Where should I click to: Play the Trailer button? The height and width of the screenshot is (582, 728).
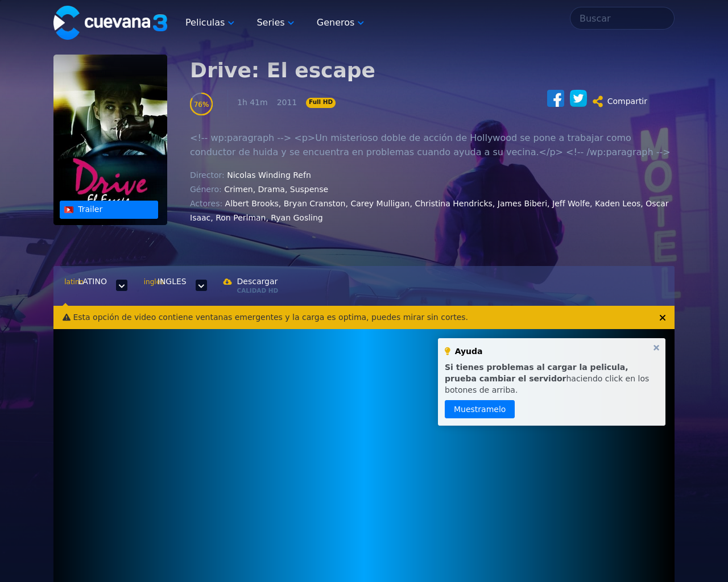pos(109,210)
